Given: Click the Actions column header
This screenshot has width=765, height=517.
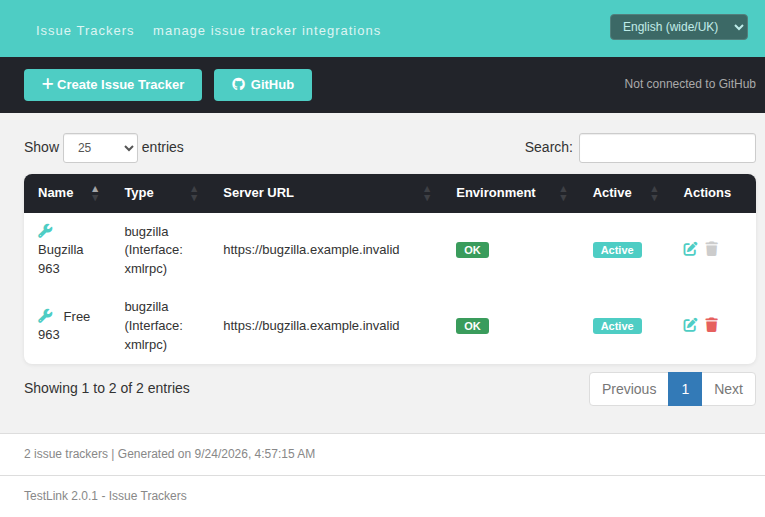Looking at the screenshot, I should pyautogui.click(x=707, y=193).
